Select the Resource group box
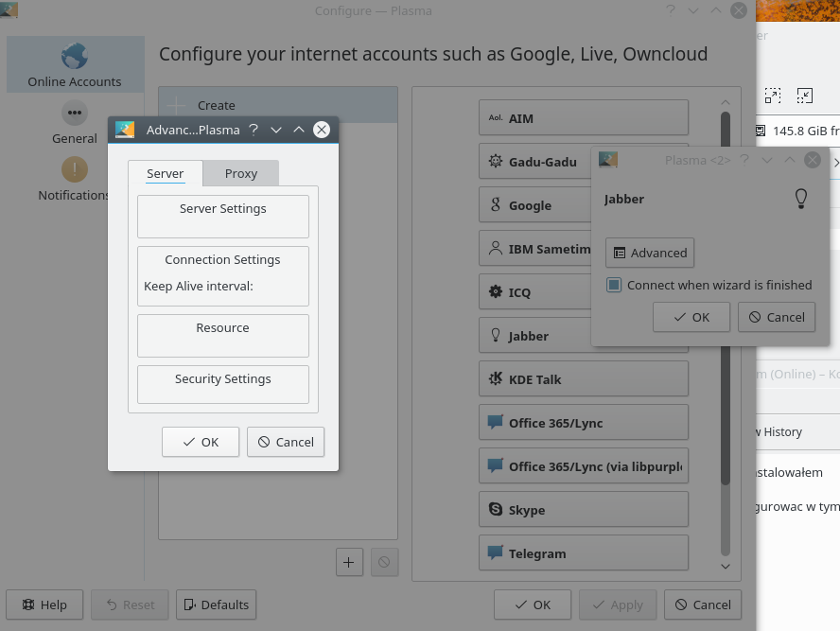 pos(223,335)
